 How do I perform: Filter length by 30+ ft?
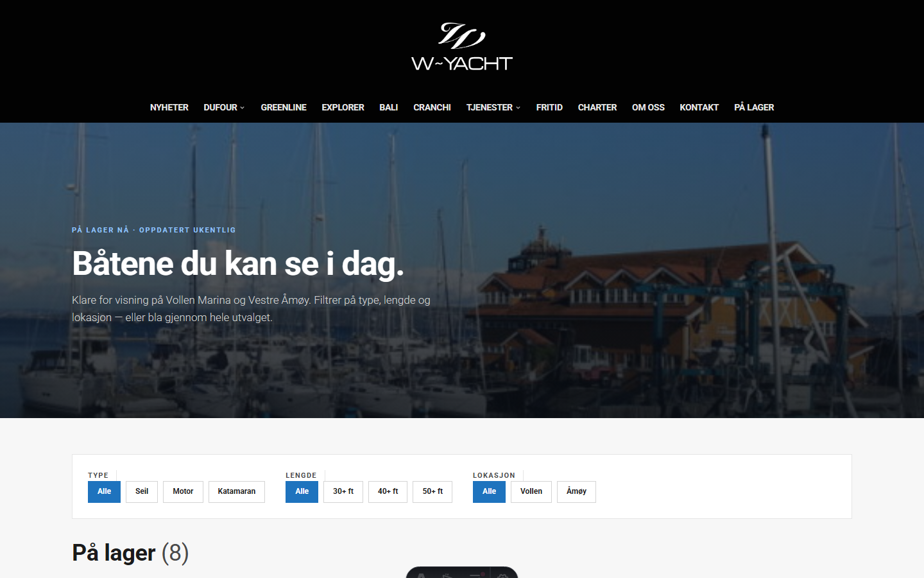coord(343,492)
